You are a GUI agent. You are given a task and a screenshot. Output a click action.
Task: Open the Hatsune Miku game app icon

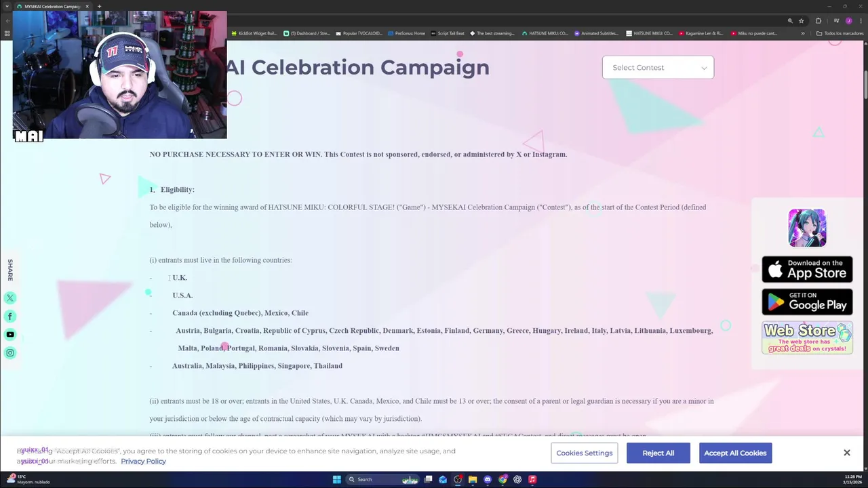807,228
